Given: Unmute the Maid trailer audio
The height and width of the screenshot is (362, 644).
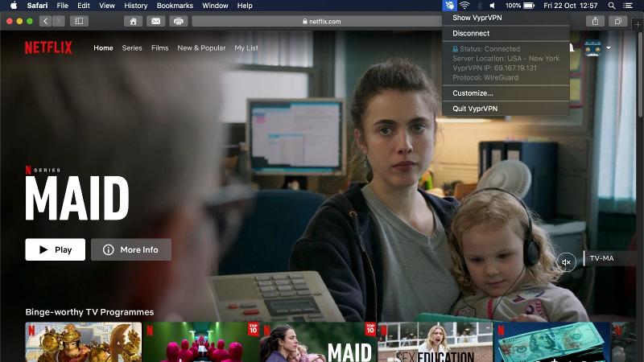Looking at the screenshot, I should coord(567,262).
